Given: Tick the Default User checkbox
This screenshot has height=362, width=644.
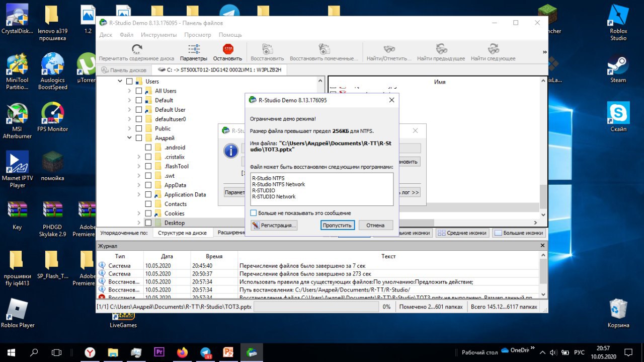Looking at the screenshot, I should (139, 109).
